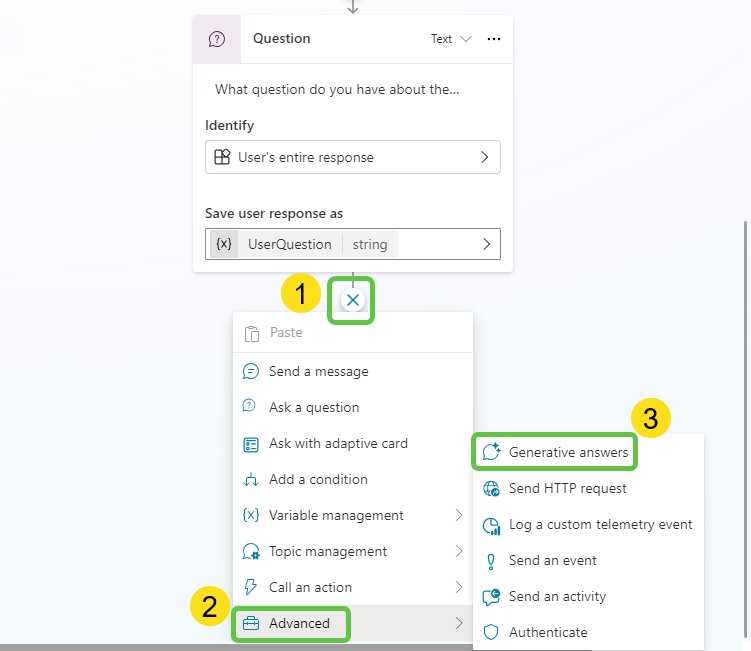Screen dimensions: 751x651
Task: Click the Question node help icon
Action: (217, 39)
